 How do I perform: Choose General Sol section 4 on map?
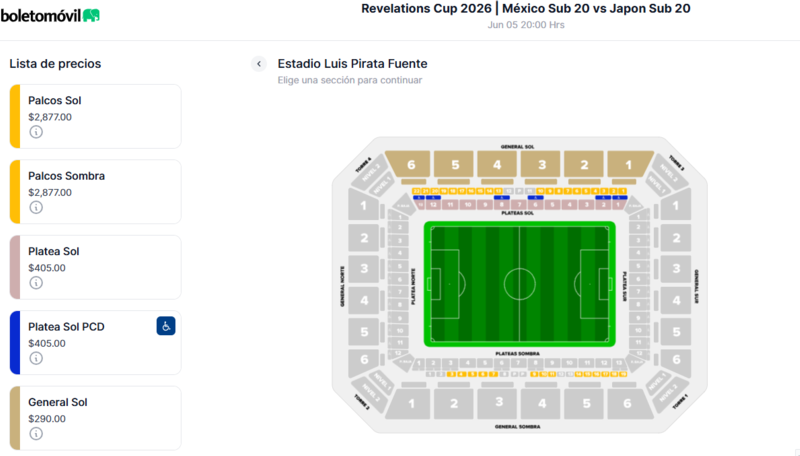click(x=497, y=164)
